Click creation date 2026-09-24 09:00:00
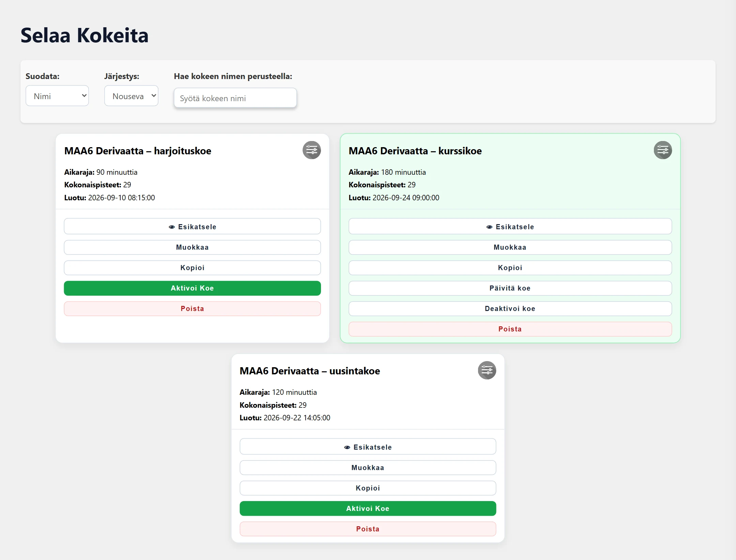The width and height of the screenshot is (736, 560). click(406, 198)
